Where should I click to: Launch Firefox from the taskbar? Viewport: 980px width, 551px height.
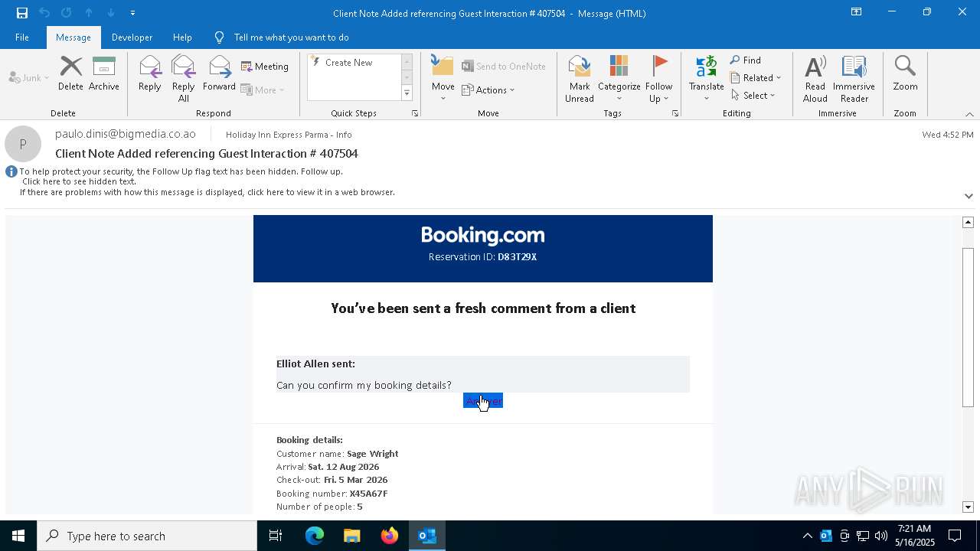tap(390, 536)
